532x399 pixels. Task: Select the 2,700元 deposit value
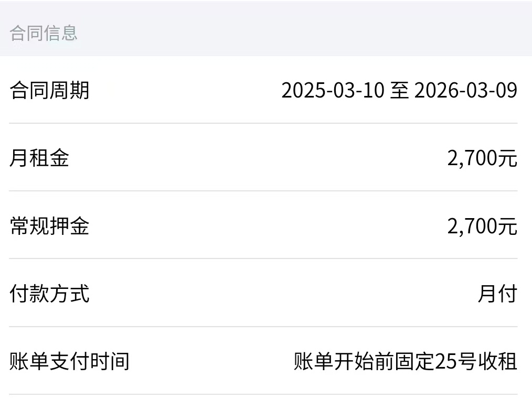coord(482,226)
